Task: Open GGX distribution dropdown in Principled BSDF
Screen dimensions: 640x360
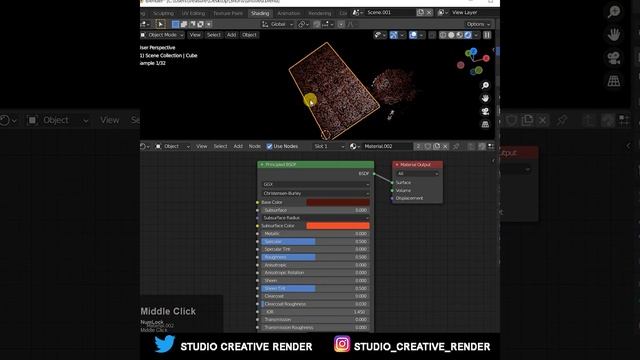Action: 316,184
